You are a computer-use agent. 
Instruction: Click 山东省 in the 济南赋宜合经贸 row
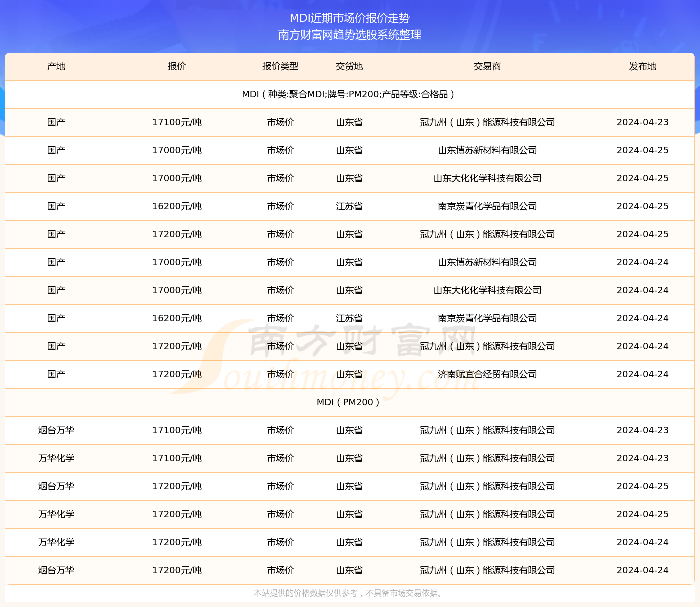coord(349,374)
